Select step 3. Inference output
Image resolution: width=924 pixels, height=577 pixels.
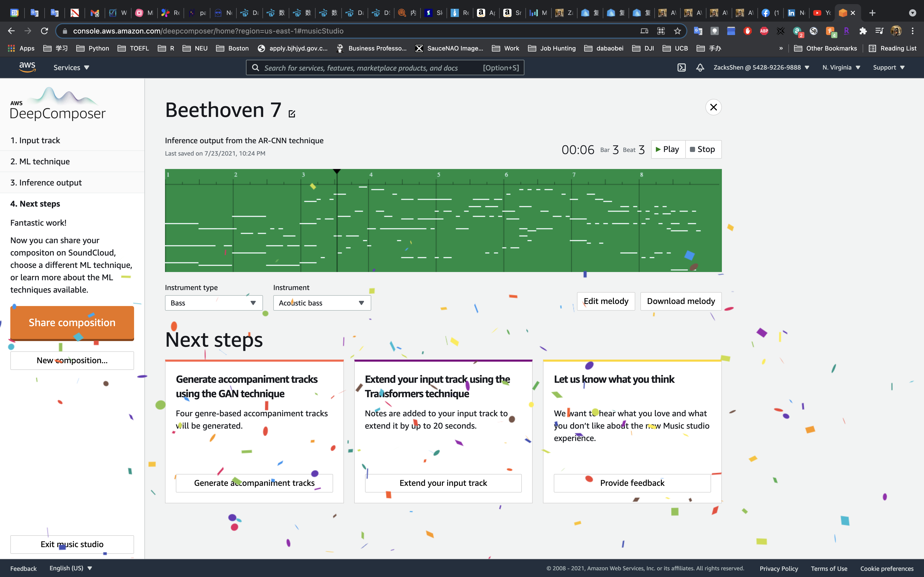[46, 182]
